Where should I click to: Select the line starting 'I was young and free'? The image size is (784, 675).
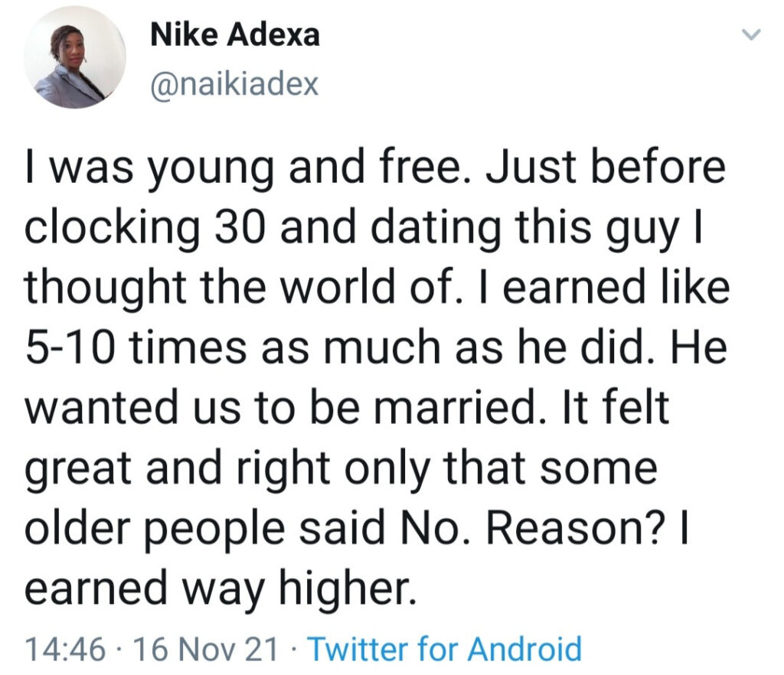[x=375, y=170]
